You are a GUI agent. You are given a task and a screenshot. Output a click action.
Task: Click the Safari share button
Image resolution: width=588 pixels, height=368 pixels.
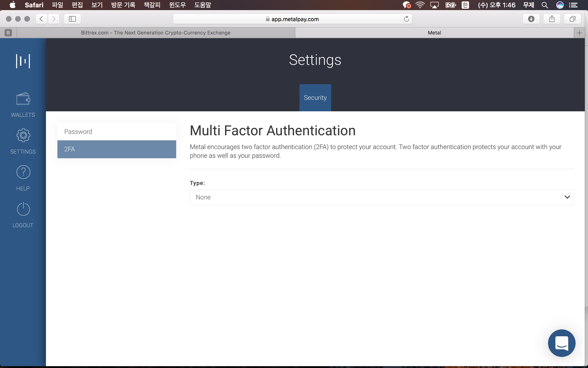[552, 19]
